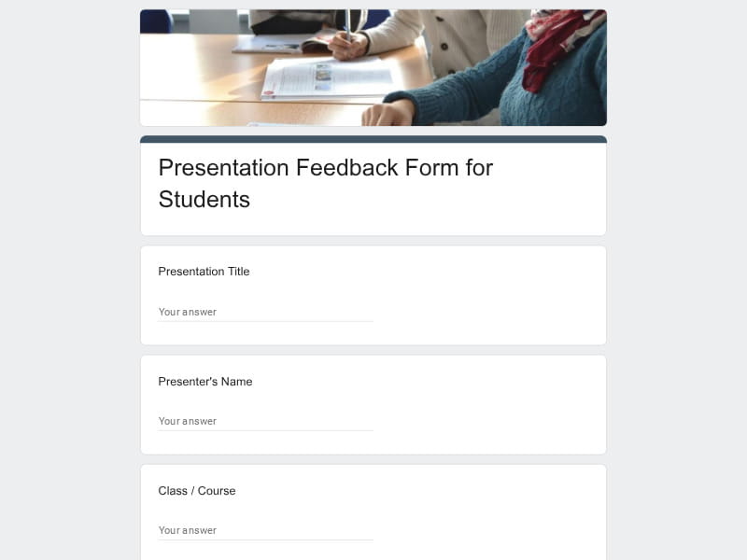Click the hand resting on the table in banner
The height and width of the screenshot is (560, 747).
[x=387, y=115]
